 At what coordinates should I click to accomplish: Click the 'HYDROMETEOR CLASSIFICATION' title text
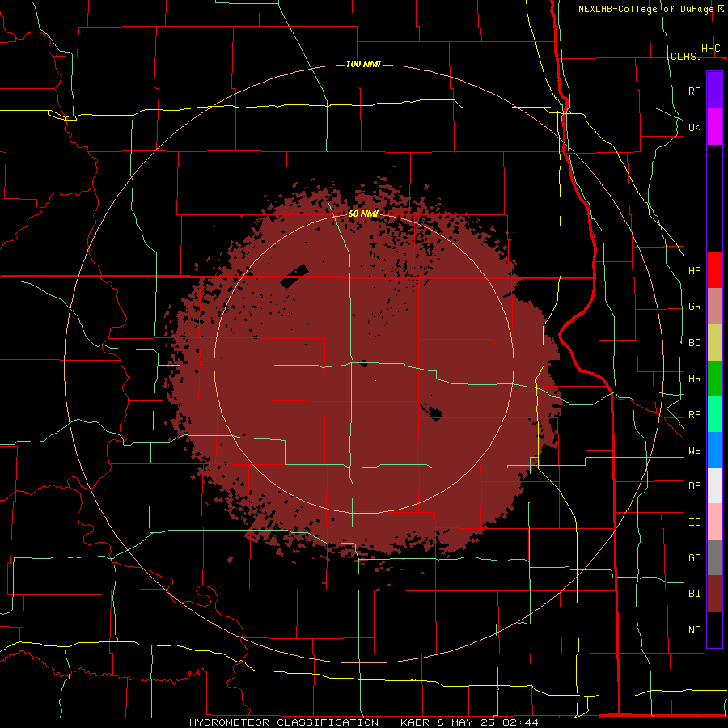[284, 722]
